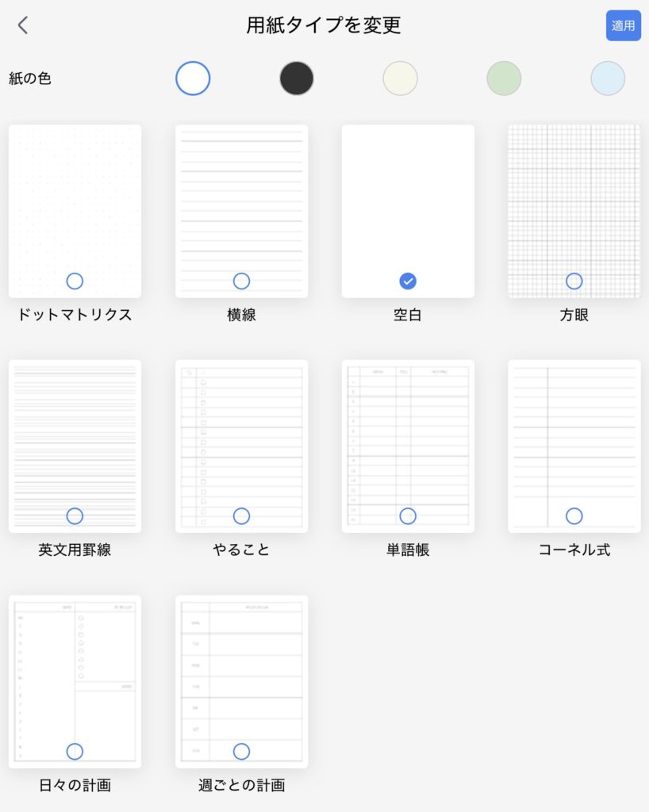Viewport: 649px width, 812px height.
Task: Choose the white paper color
Action: (x=193, y=79)
